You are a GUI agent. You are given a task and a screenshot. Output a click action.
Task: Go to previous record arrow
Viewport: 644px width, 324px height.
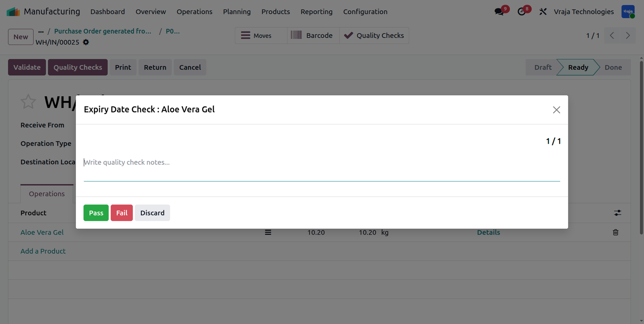tap(612, 35)
